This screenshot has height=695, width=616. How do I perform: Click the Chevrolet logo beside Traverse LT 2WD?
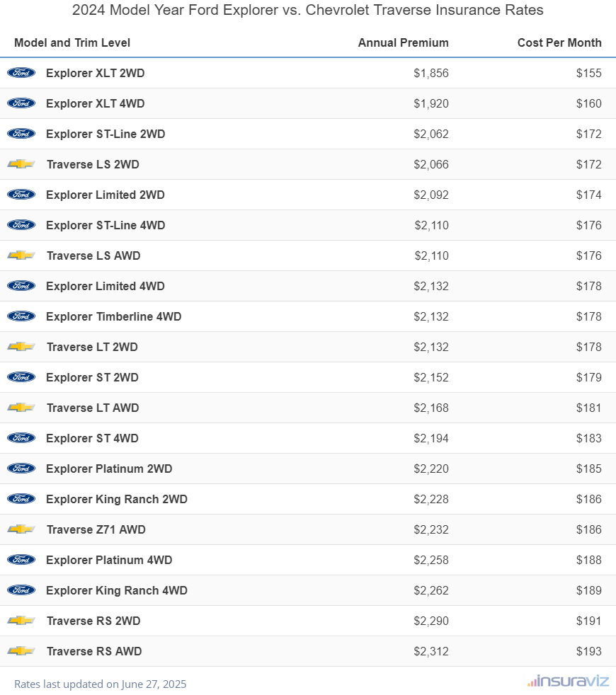[21, 347]
